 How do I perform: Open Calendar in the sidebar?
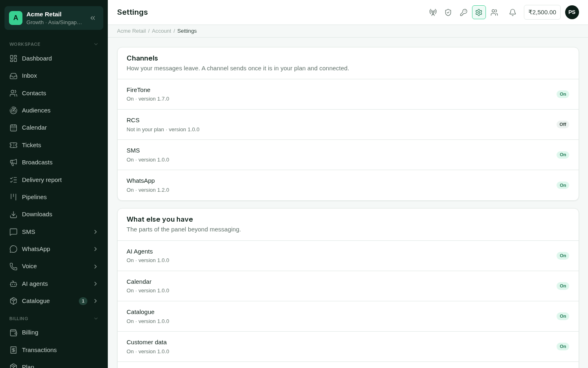coord(54,128)
